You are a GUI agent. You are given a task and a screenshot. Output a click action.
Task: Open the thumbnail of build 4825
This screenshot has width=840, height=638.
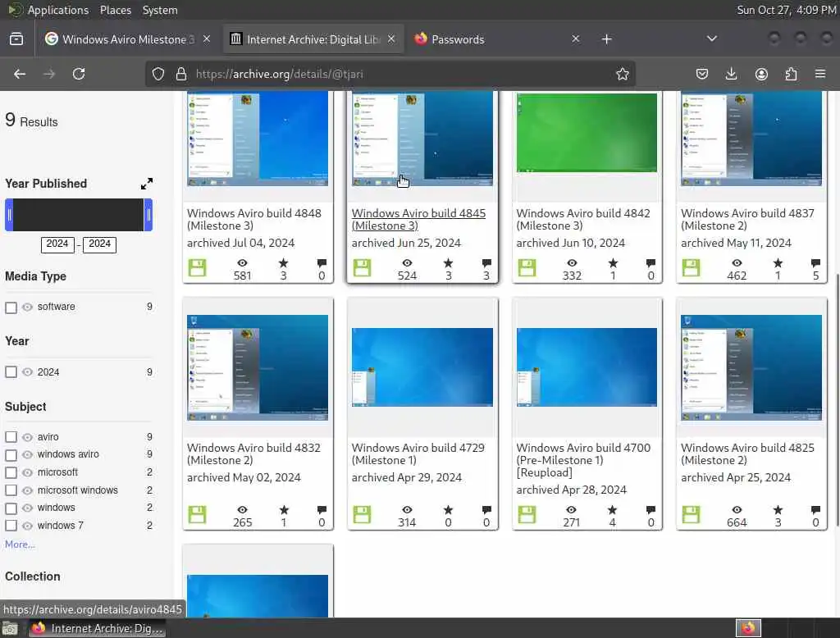(x=751, y=367)
